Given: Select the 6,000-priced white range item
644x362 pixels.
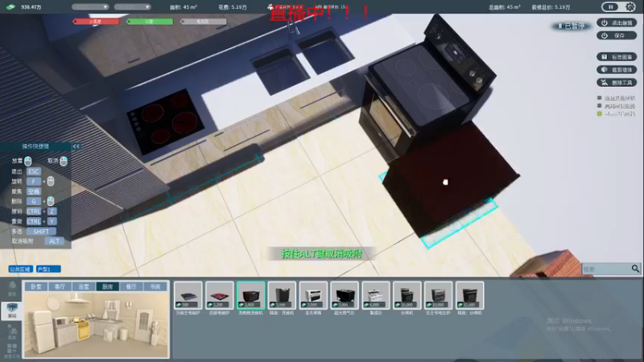Looking at the screenshot, I should point(376,295).
